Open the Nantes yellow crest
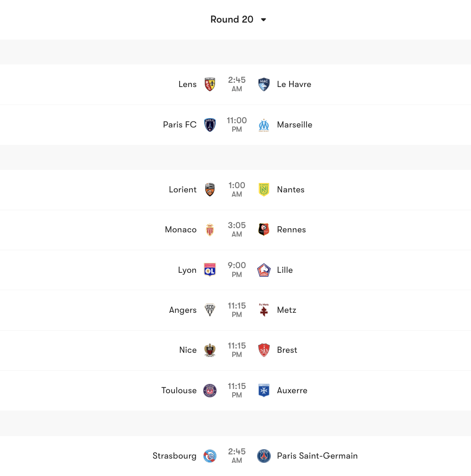The height and width of the screenshot is (476, 471). pos(264,190)
